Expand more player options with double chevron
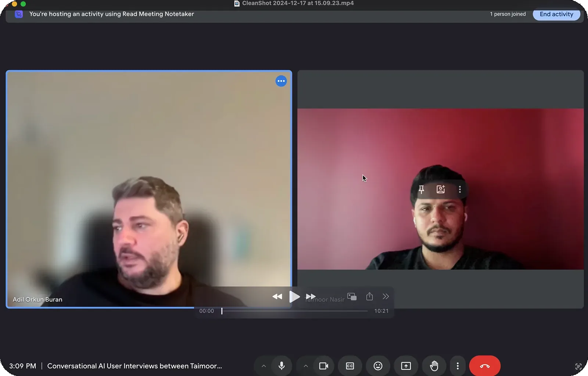588x376 pixels. coord(386,296)
